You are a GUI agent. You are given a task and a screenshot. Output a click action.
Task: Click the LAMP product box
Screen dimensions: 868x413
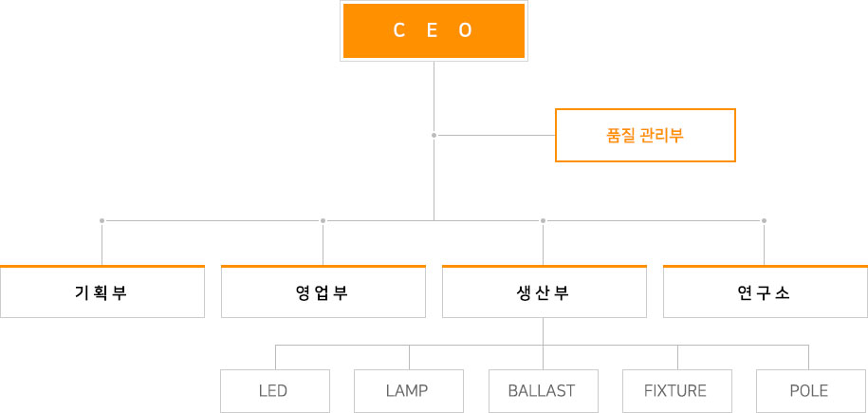coord(408,390)
